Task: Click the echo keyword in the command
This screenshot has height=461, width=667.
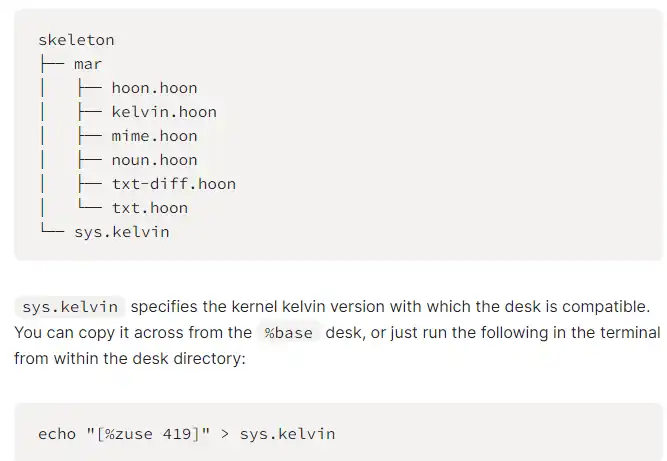Action: [x=57, y=434]
